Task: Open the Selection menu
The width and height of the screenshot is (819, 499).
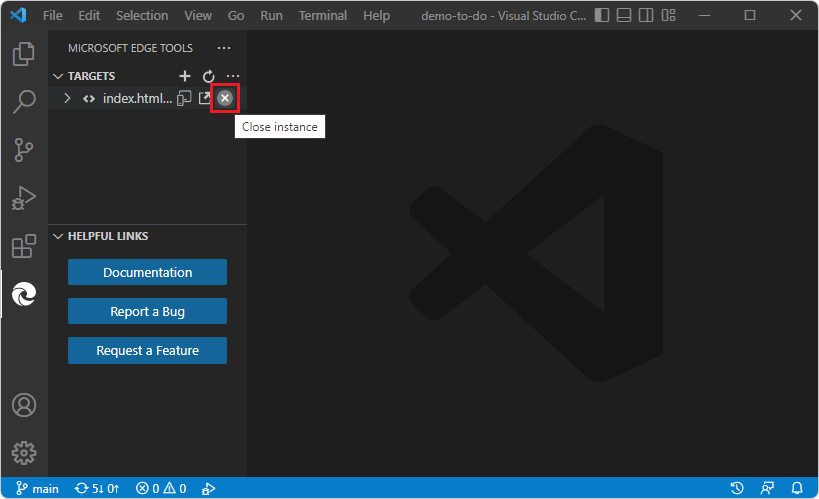Action: point(142,16)
